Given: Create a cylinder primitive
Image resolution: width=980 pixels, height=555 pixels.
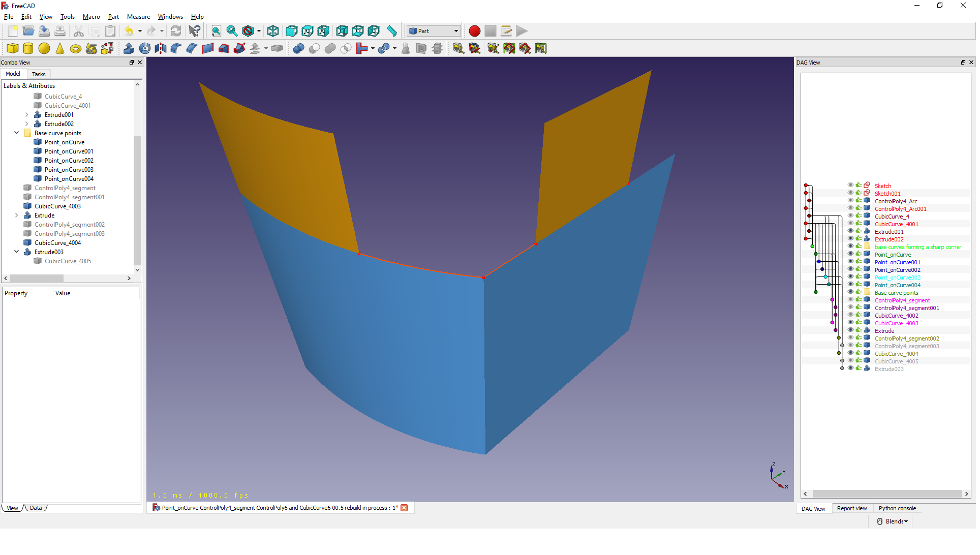Looking at the screenshot, I should point(28,48).
